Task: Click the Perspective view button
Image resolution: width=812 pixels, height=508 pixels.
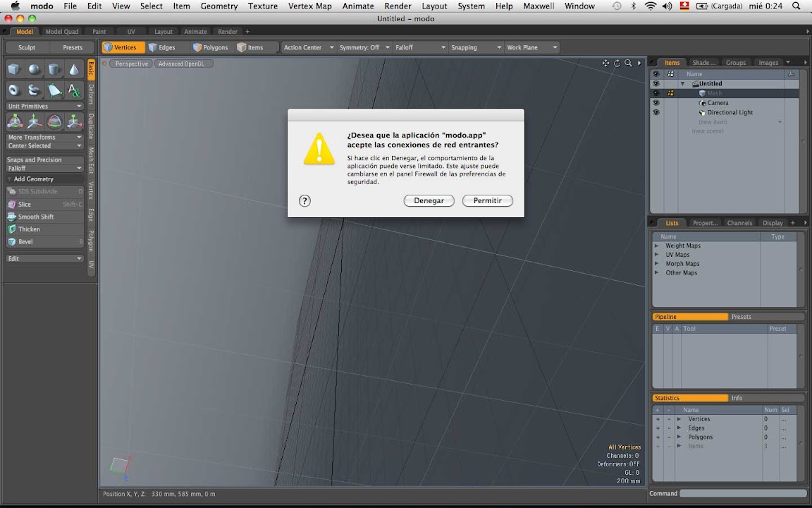Action: (x=132, y=64)
